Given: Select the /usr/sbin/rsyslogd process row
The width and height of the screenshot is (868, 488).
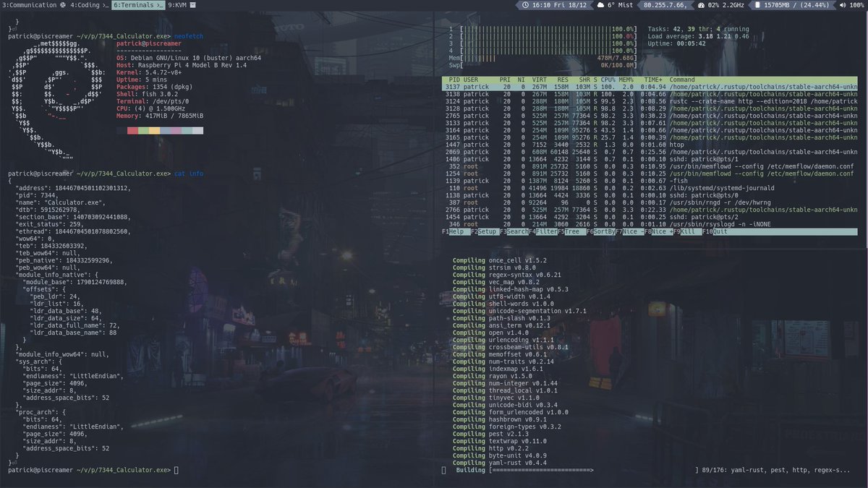Looking at the screenshot, I should (x=650, y=224).
